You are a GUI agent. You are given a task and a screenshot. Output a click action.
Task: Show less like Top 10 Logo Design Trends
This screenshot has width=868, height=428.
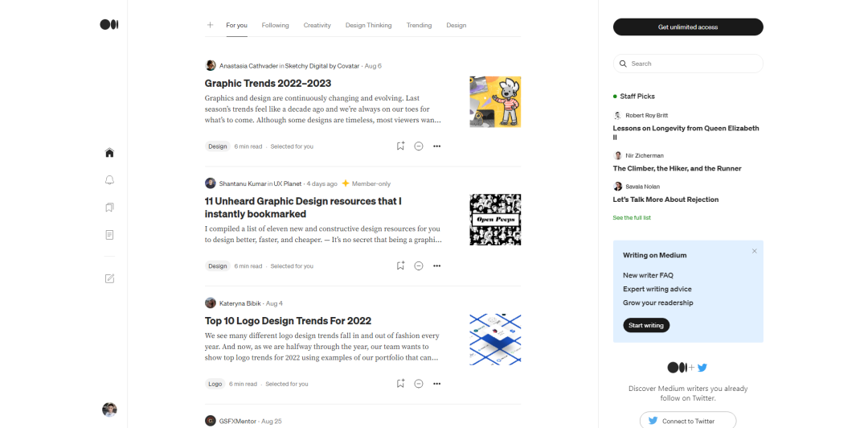pos(419,384)
